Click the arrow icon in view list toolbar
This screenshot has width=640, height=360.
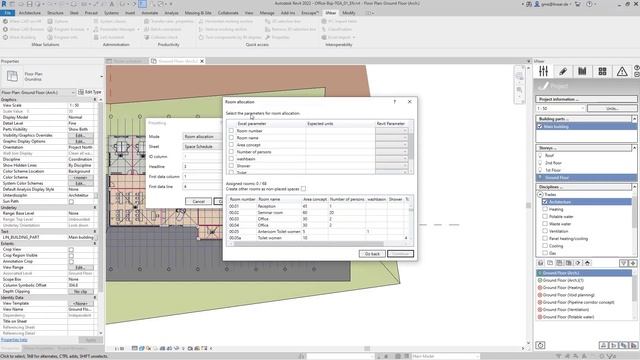pos(578,263)
